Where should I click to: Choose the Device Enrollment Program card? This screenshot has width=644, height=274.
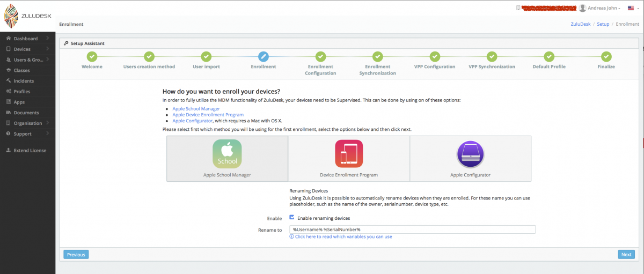pos(349,158)
